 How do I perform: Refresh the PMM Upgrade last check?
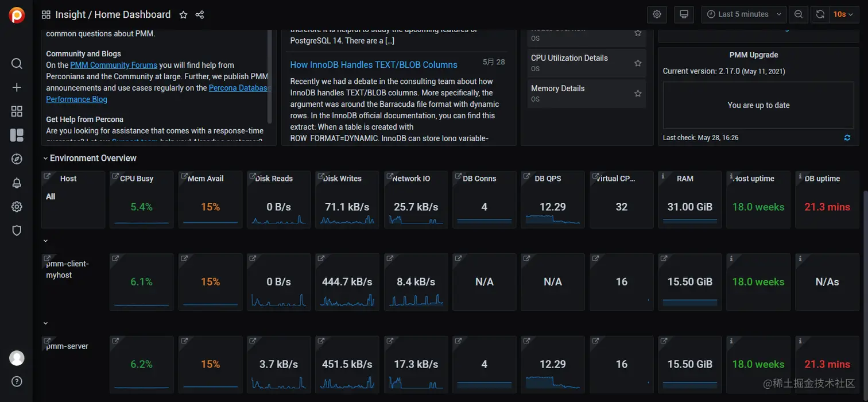coord(847,138)
